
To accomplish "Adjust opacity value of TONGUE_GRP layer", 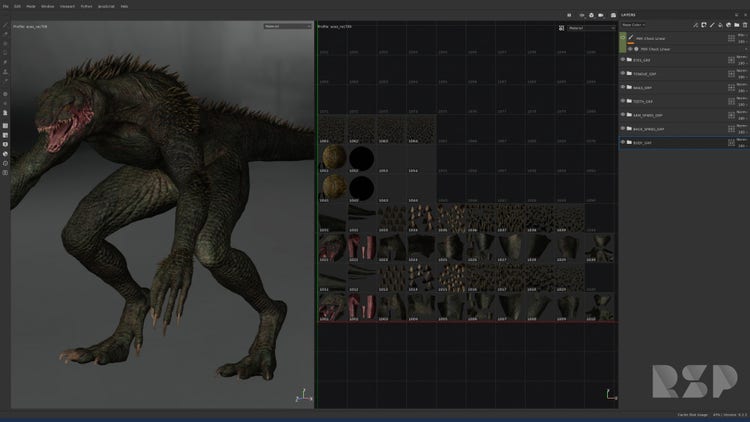I will coord(741,77).
